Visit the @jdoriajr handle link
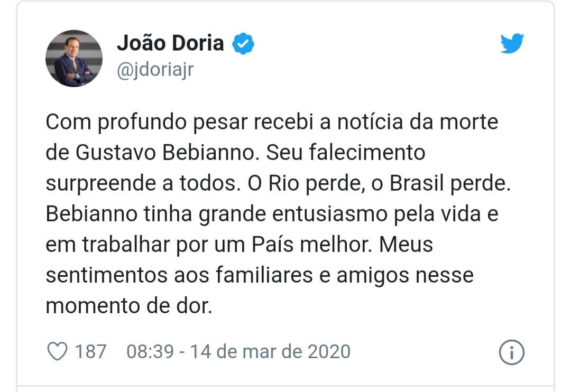The height and width of the screenshot is (392, 571). pos(155,70)
